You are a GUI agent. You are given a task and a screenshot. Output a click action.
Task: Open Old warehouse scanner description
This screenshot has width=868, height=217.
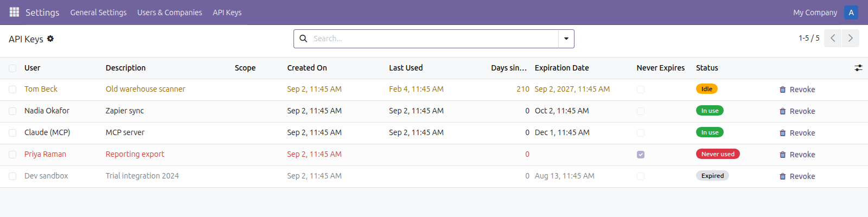pyautogui.click(x=145, y=89)
